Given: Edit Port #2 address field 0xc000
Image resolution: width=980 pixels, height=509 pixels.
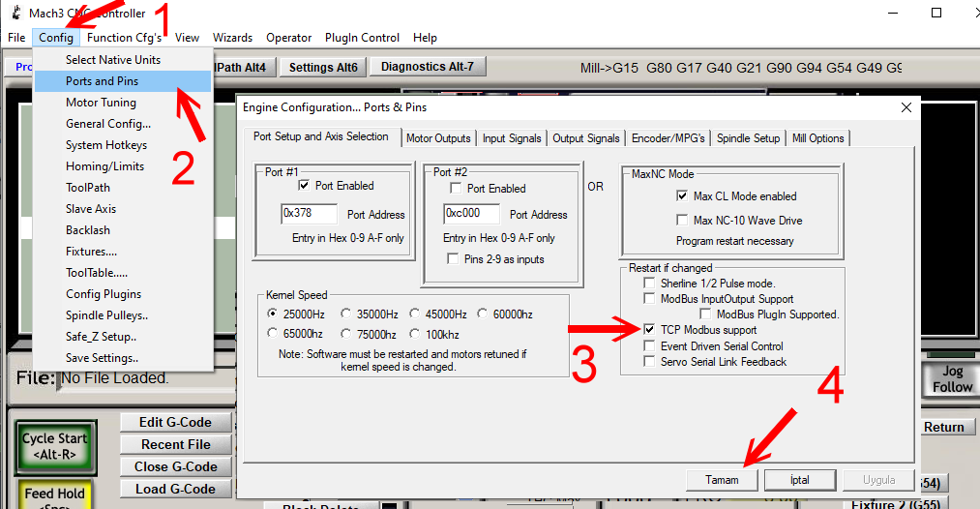Looking at the screenshot, I should pos(472,213).
